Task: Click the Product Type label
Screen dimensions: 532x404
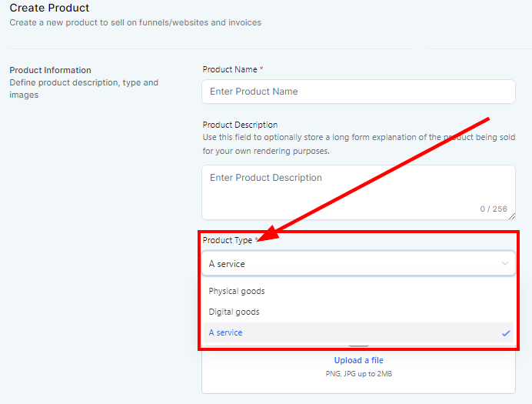Action: [x=228, y=240]
